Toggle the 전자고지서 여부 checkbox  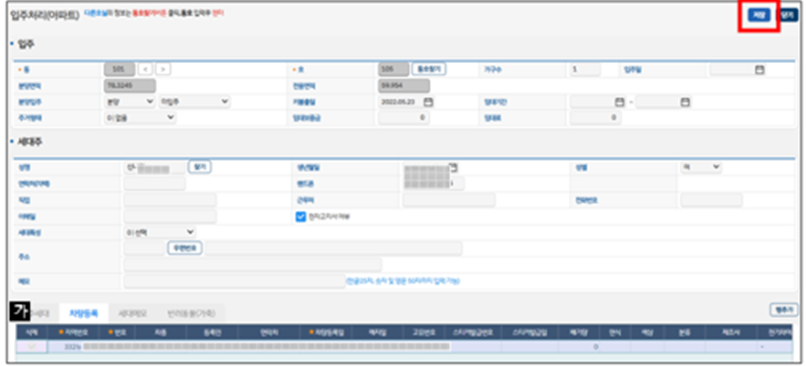tap(301, 216)
